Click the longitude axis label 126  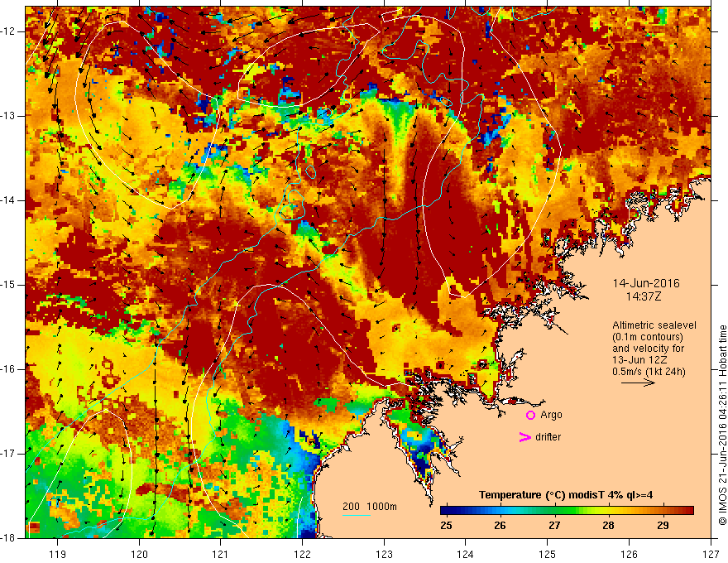[629, 554]
